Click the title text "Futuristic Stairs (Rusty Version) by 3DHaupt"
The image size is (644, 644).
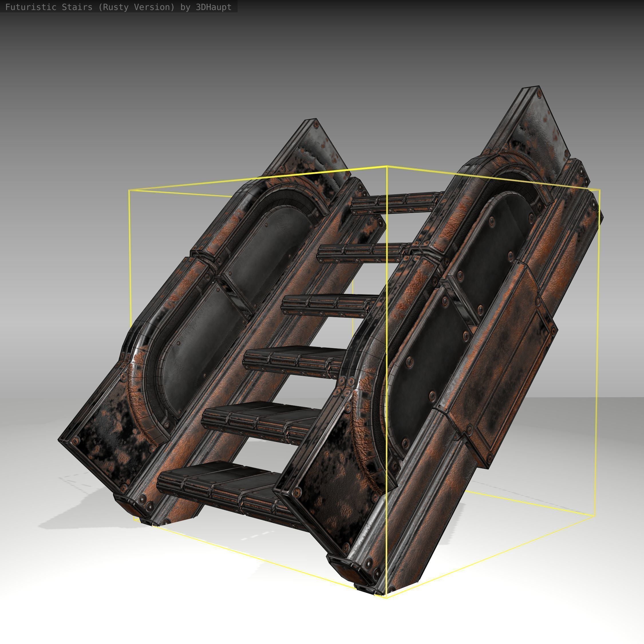tap(118, 7)
